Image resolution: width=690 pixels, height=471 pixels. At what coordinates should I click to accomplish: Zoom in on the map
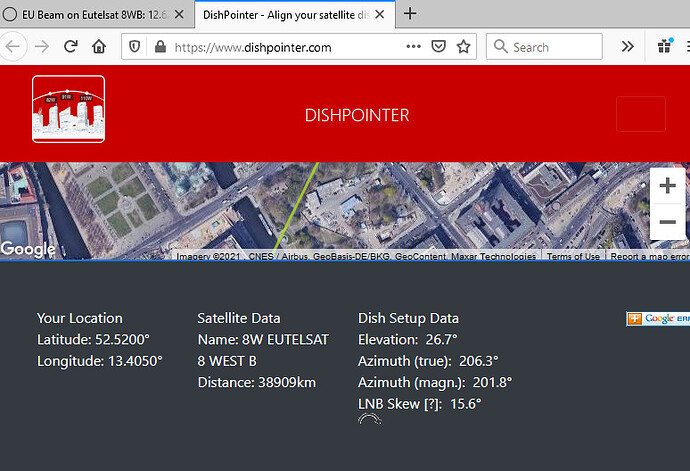(667, 186)
